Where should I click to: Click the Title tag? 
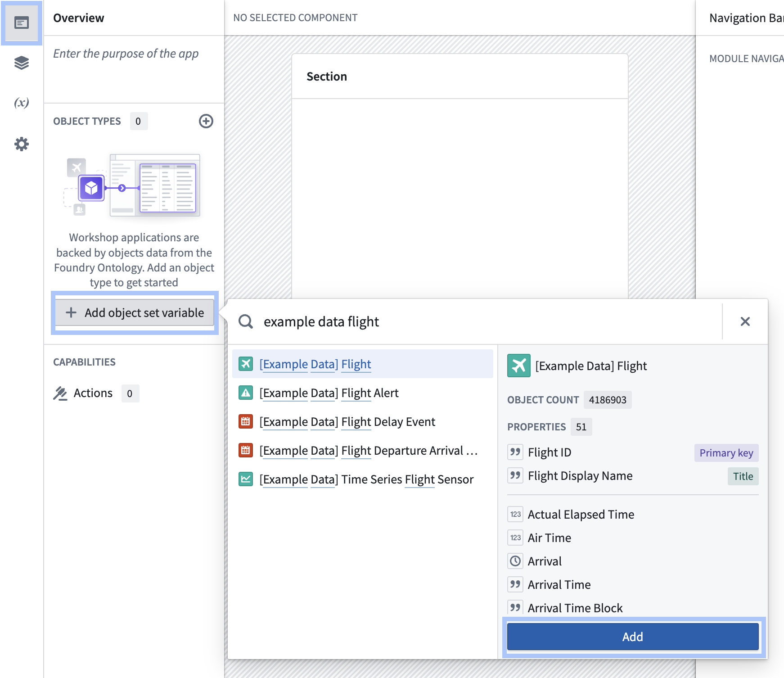[x=743, y=476]
